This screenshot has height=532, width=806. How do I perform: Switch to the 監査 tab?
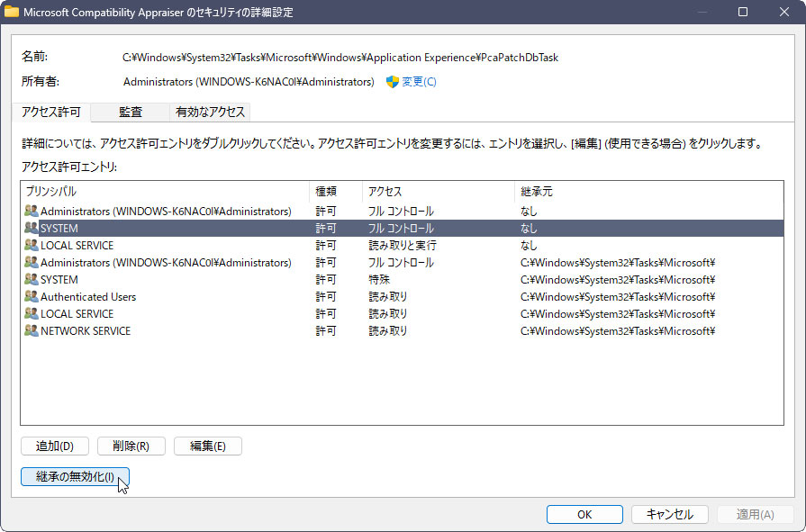click(131, 112)
